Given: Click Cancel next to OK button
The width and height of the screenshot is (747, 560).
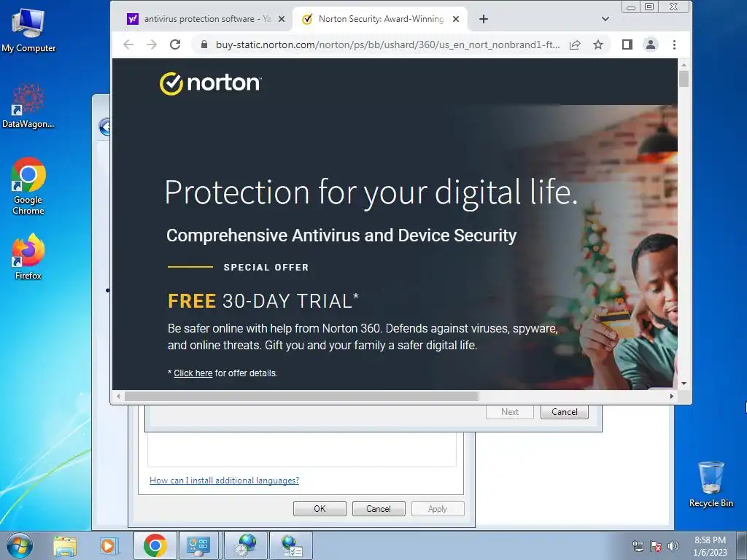Looking at the screenshot, I should [x=379, y=508].
